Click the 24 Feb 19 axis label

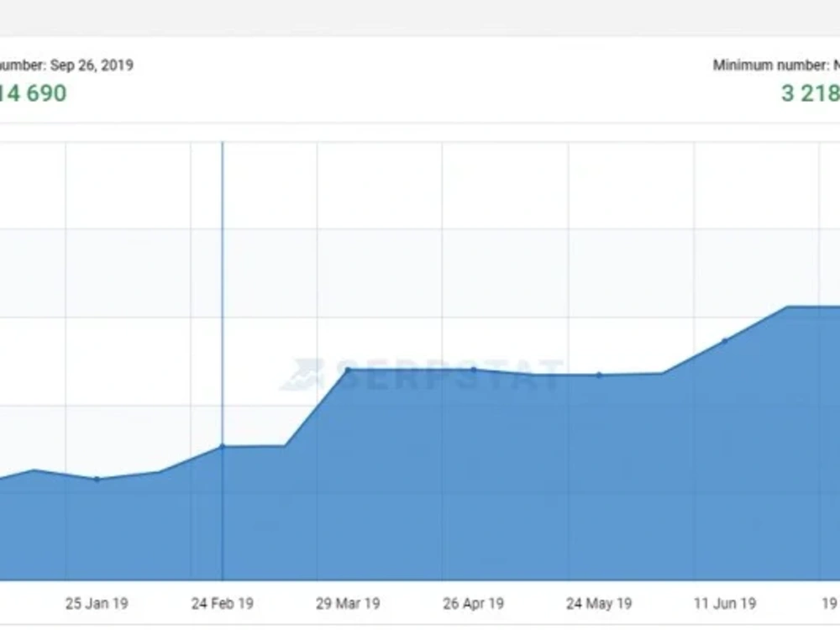point(223,604)
